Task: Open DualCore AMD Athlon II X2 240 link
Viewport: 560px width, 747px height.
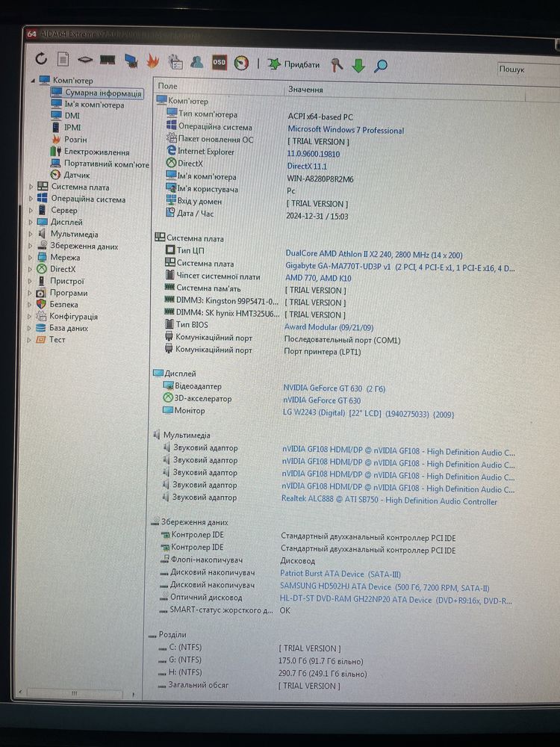Action: tap(374, 255)
